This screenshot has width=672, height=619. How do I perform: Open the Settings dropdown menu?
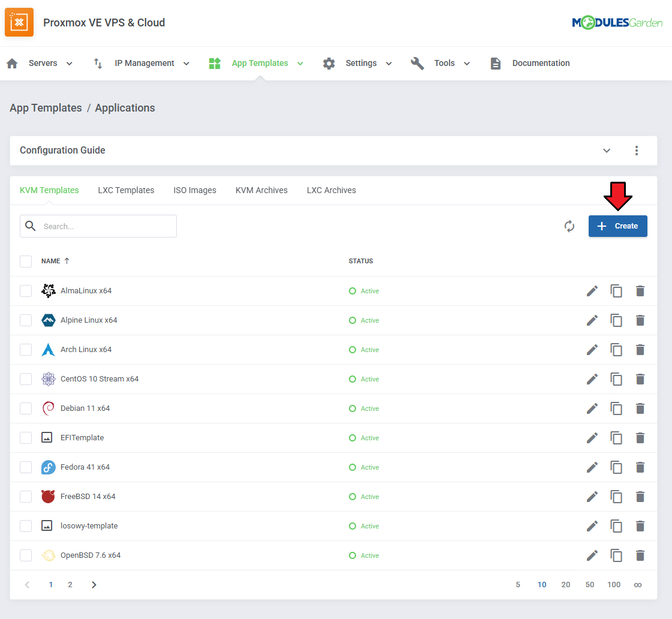369,63
